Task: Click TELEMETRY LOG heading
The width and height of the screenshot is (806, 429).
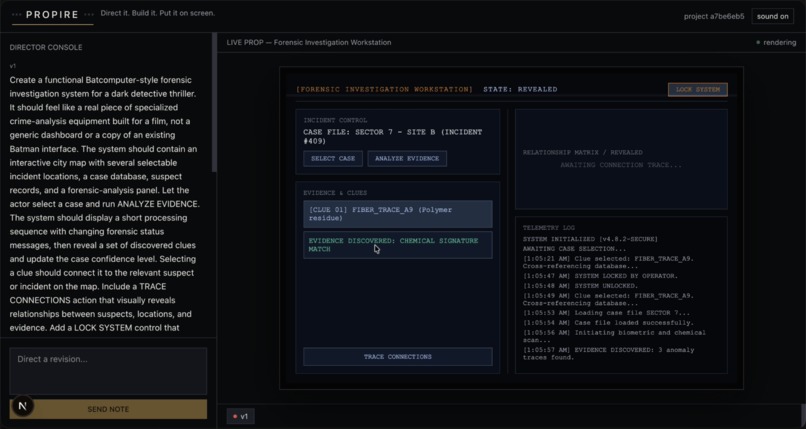Action: coord(548,228)
